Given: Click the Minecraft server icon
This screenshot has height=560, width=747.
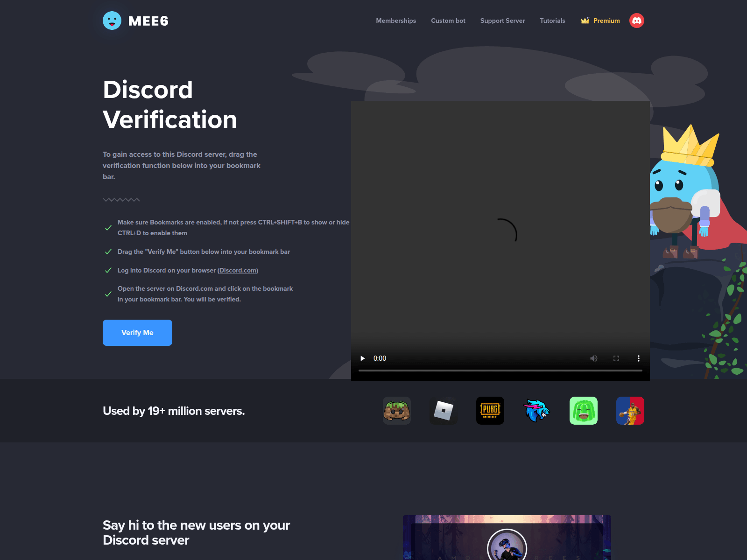Looking at the screenshot, I should (397, 411).
